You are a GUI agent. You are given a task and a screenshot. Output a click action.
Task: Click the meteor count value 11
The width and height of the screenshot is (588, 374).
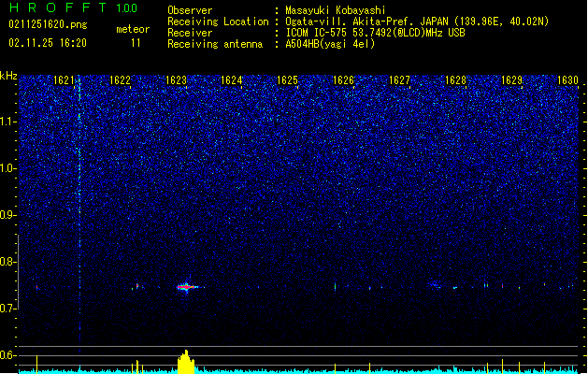(x=136, y=43)
